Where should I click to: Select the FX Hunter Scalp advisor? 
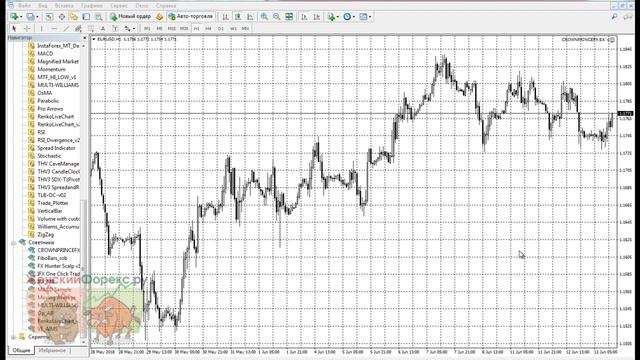tap(59, 266)
